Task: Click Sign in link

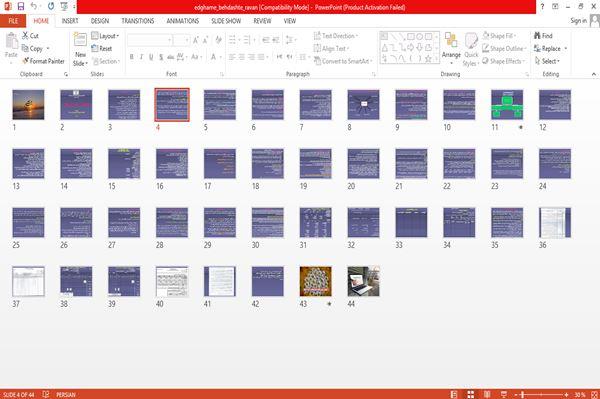Action: click(578, 21)
